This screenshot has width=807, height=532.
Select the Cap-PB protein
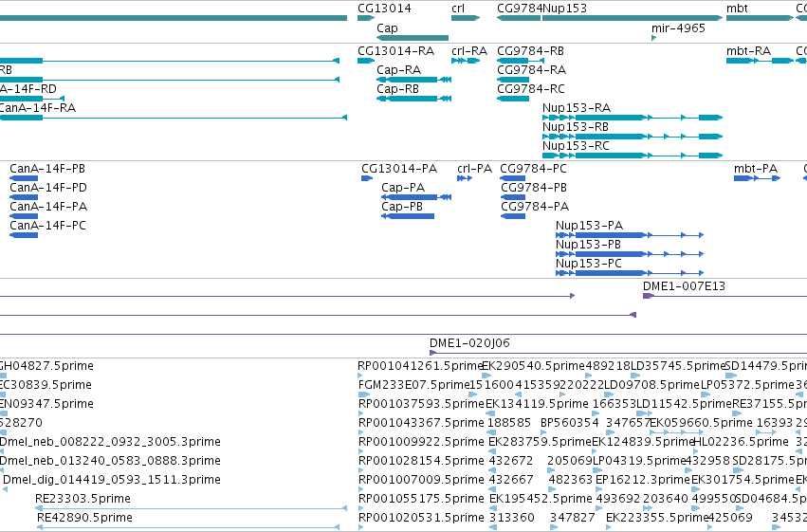point(408,216)
